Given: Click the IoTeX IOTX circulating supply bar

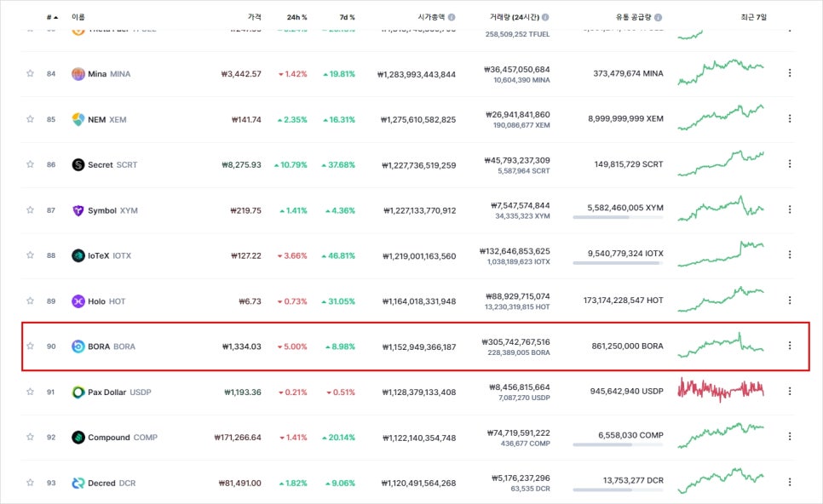Looking at the screenshot, I should click(618, 263).
